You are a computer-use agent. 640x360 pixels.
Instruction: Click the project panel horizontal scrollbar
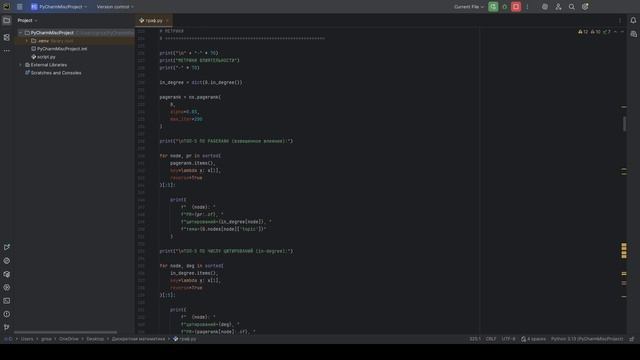[x=65, y=332]
